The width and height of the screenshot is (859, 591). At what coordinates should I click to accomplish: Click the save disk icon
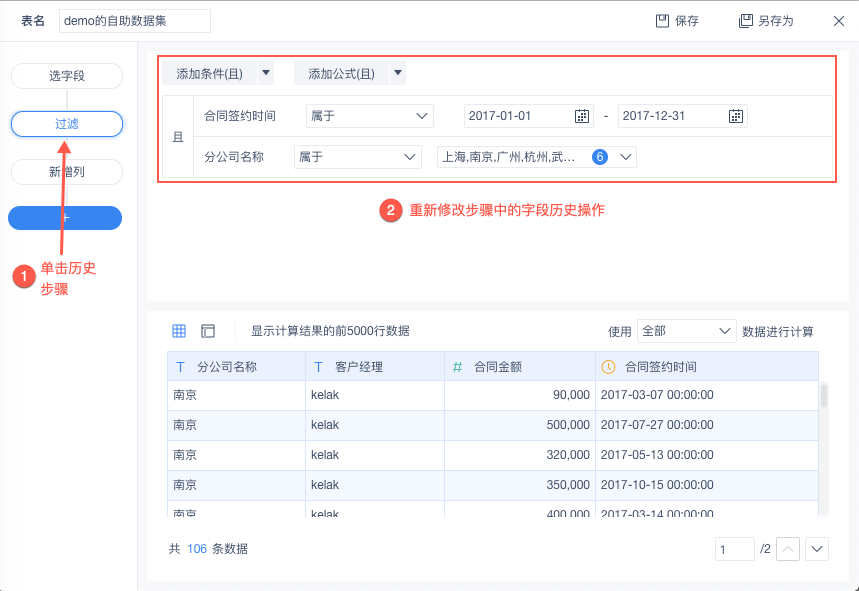click(x=662, y=21)
